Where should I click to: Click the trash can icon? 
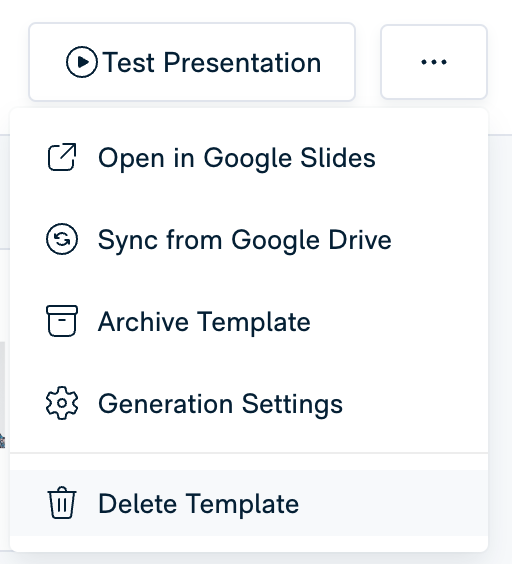(x=62, y=503)
